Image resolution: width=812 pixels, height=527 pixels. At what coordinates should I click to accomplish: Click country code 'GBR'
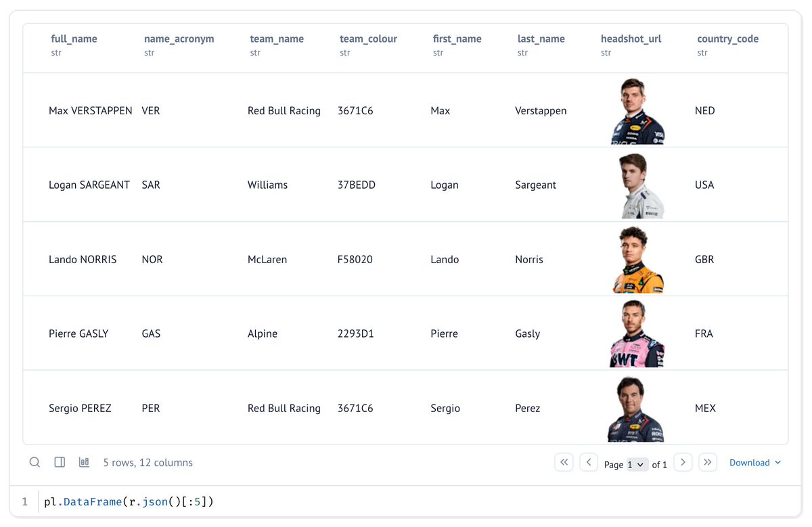[x=704, y=259]
